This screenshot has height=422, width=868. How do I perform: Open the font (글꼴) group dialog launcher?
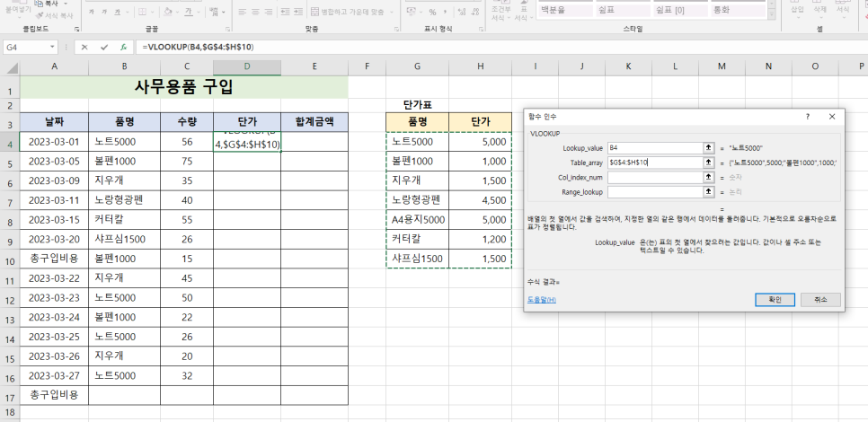tap(227, 29)
